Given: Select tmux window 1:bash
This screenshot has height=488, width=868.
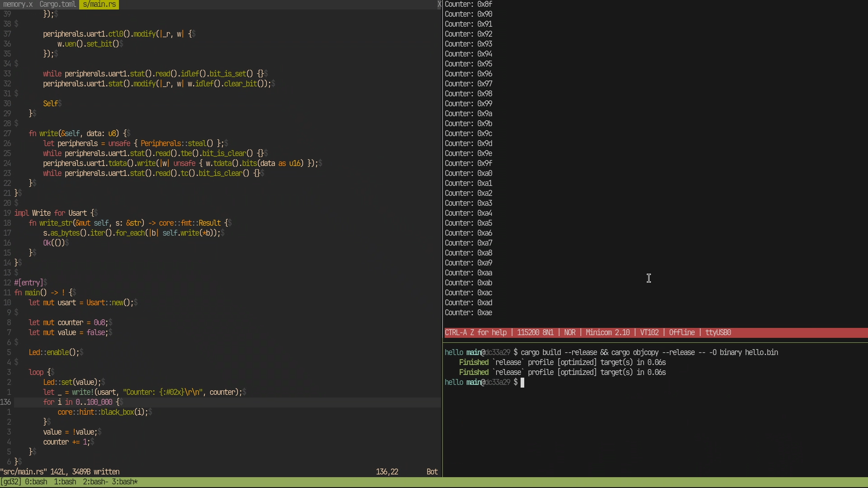Looking at the screenshot, I should [65, 482].
